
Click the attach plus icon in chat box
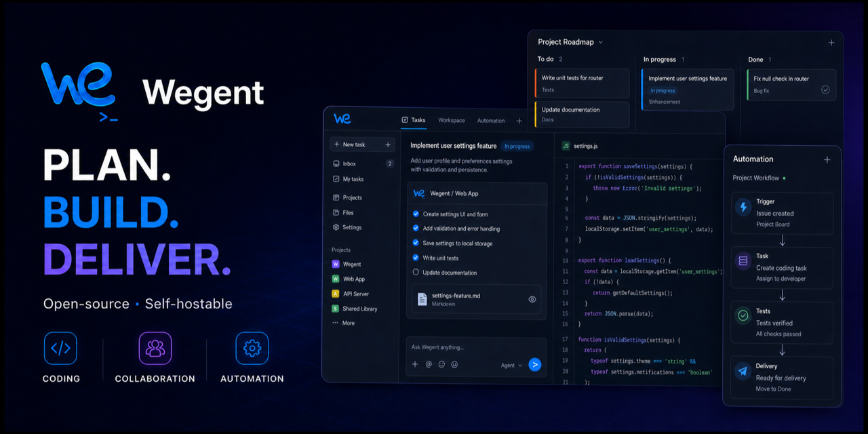pyautogui.click(x=415, y=365)
